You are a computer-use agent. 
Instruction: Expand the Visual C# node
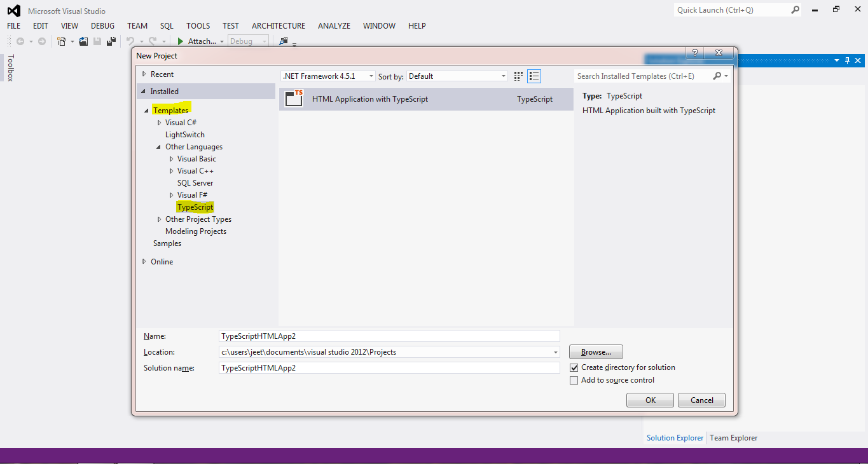point(158,122)
